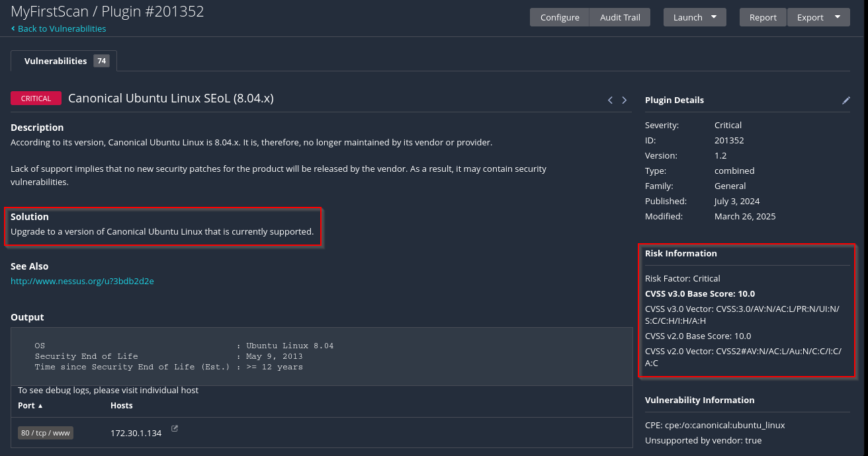Select the Vulnerabilities tab

click(64, 61)
